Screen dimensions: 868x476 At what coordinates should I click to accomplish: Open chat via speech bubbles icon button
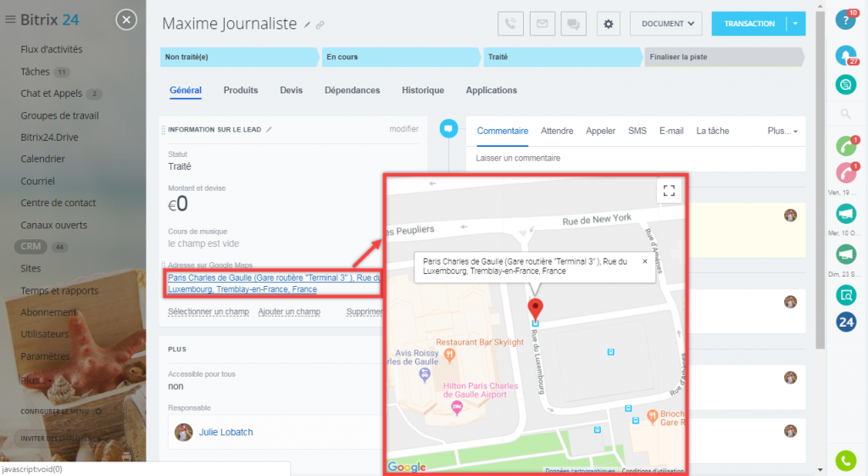point(574,24)
